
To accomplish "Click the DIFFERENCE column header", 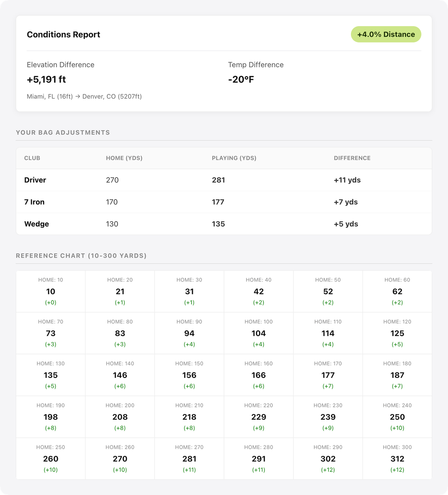I will pos(352,158).
